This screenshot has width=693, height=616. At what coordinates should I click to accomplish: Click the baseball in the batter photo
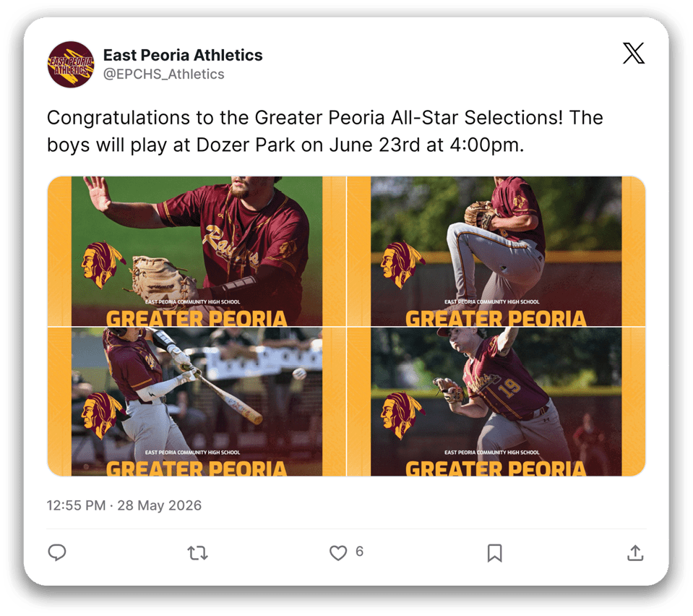click(299, 374)
